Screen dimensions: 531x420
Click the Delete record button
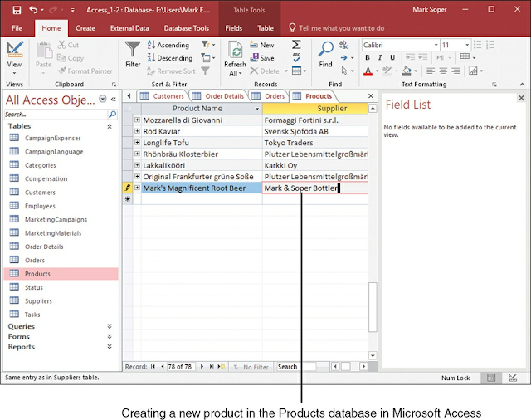point(265,71)
